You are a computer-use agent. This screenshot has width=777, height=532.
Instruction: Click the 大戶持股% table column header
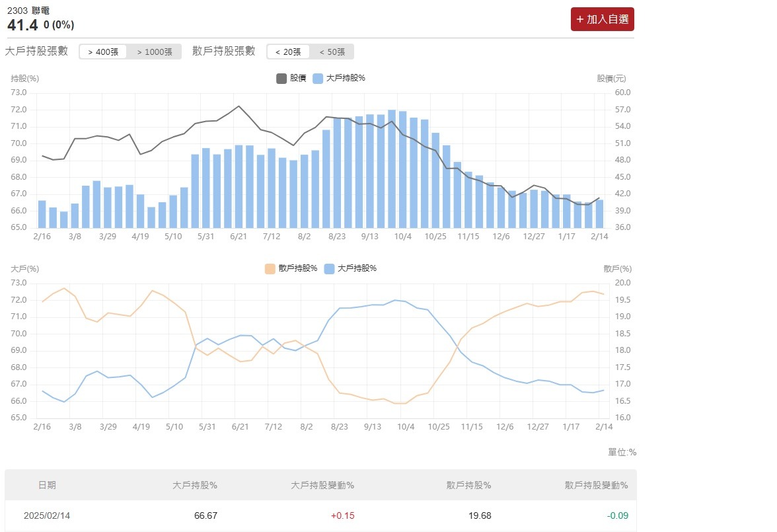195,485
